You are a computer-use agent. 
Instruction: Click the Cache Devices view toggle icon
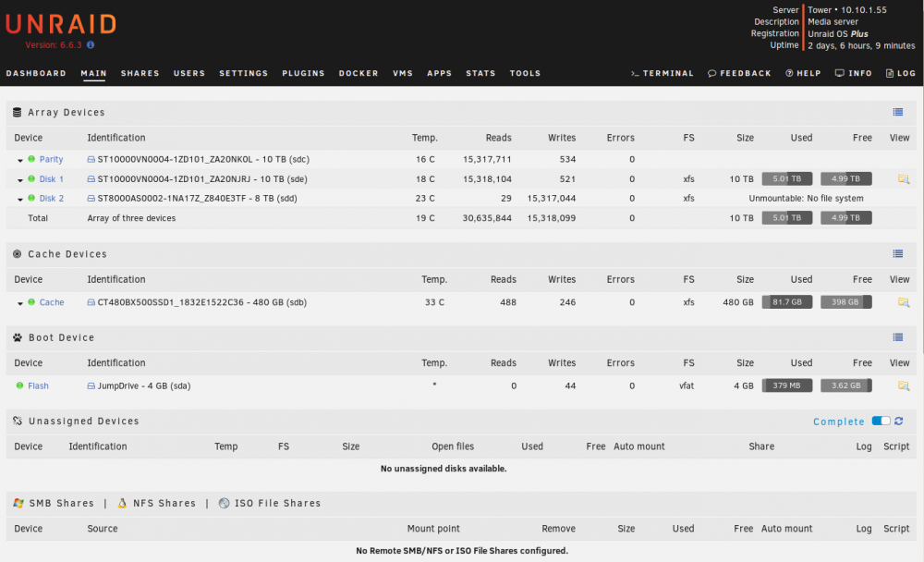pos(897,253)
